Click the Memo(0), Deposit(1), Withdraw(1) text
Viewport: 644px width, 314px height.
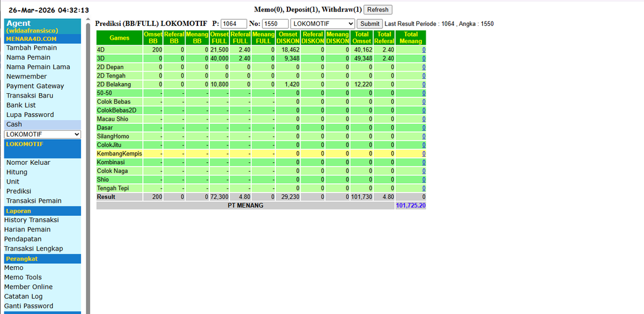308,9
